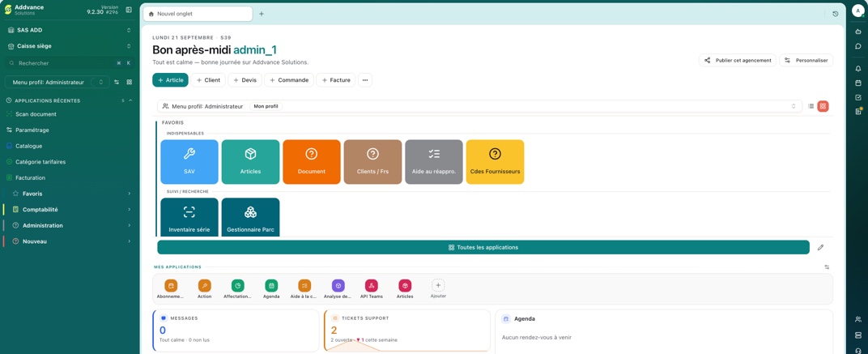Viewport: 868px width, 354px height.
Task: Launch the pink Articles app shortcut
Action: coord(405,289)
